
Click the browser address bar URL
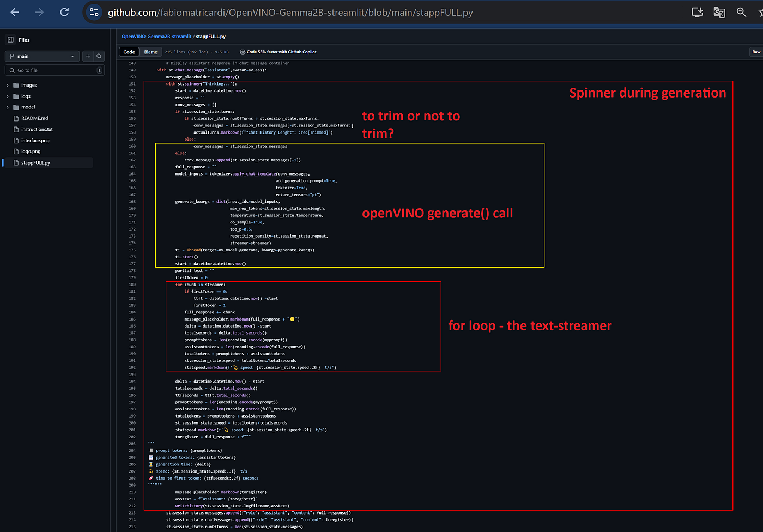pyautogui.click(x=290, y=12)
